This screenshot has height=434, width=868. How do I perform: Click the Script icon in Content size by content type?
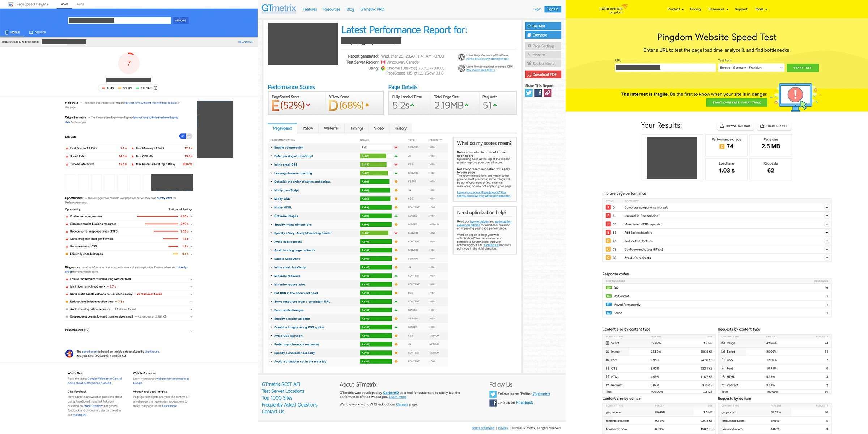pos(608,343)
